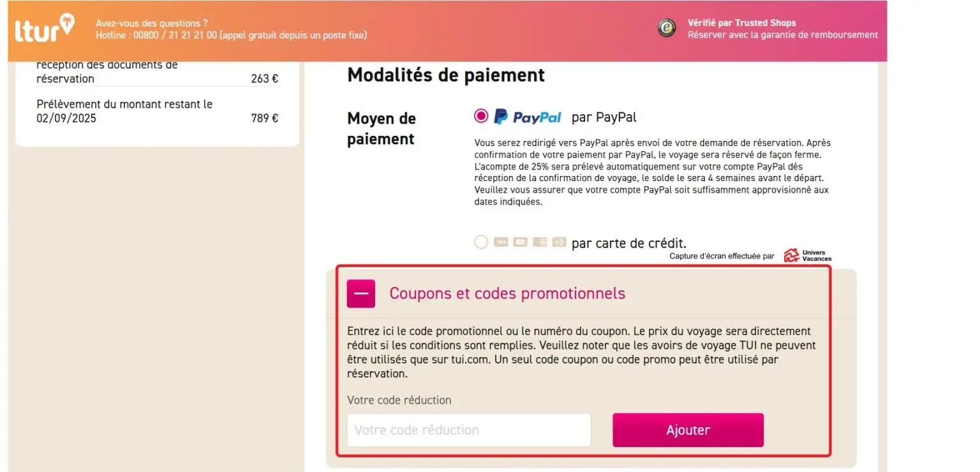Collapse coupons section with the minus button
This screenshot has width=980, height=472.
pyautogui.click(x=361, y=293)
